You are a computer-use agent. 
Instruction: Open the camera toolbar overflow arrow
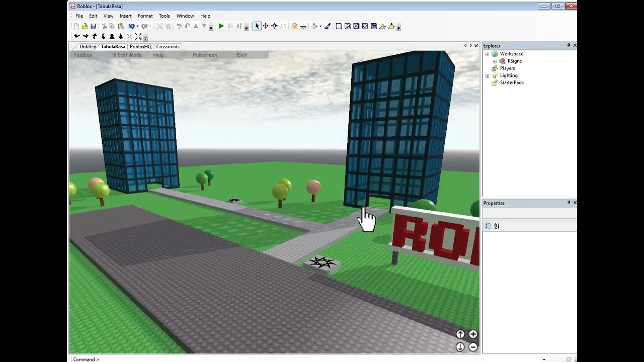tap(145, 38)
